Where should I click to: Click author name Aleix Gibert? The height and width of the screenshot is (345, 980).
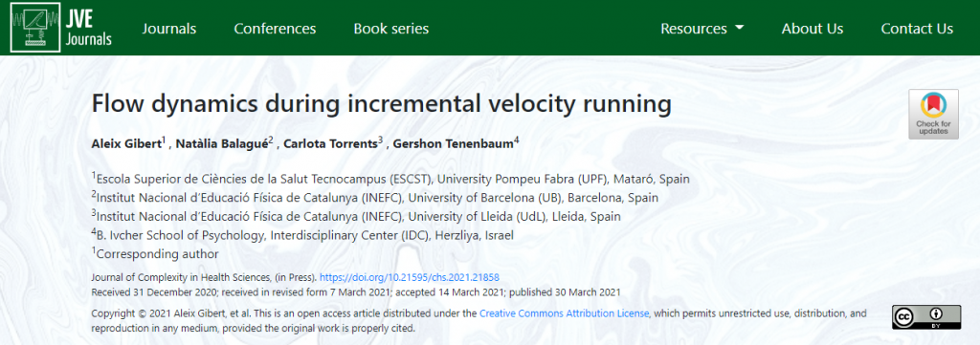[127, 144]
